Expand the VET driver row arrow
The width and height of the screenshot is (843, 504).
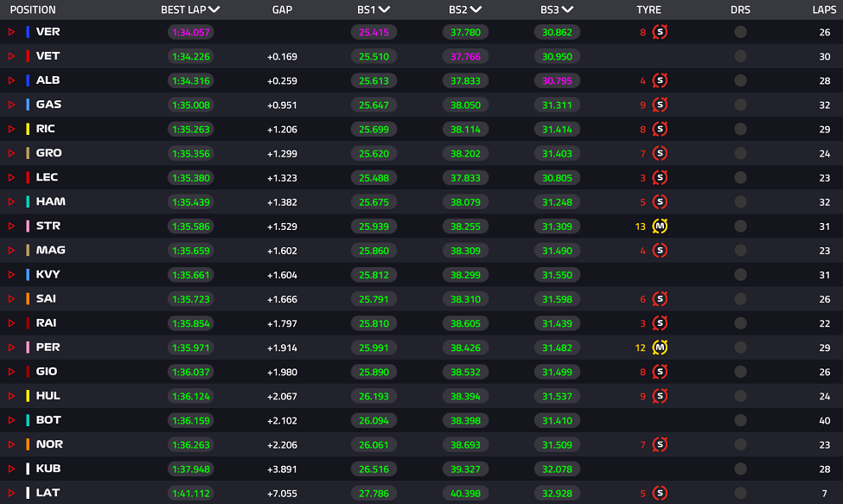11,56
